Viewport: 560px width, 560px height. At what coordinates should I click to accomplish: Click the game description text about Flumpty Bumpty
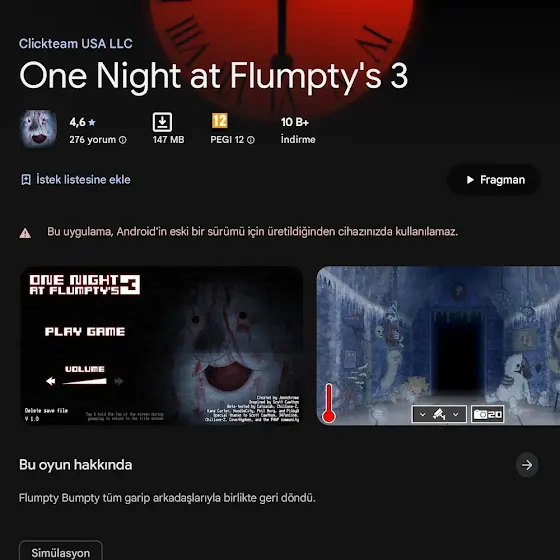167,498
